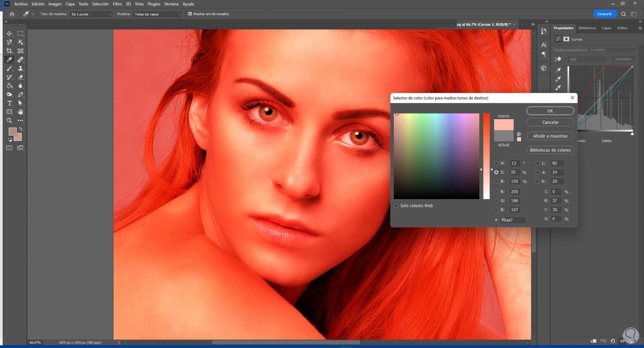The width and height of the screenshot is (644, 348).
Task: Open the Edit Toolbar three-dots menu
Action: tap(20, 121)
